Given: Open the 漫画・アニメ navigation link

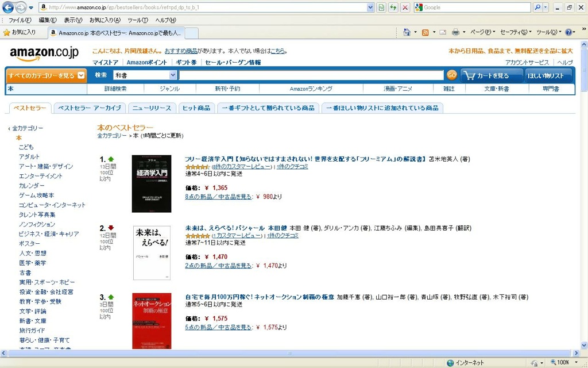Looking at the screenshot, I should (398, 89).
